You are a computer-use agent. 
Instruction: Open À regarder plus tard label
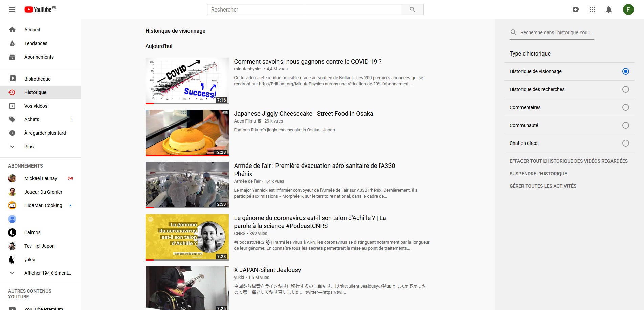coord(45,133)
